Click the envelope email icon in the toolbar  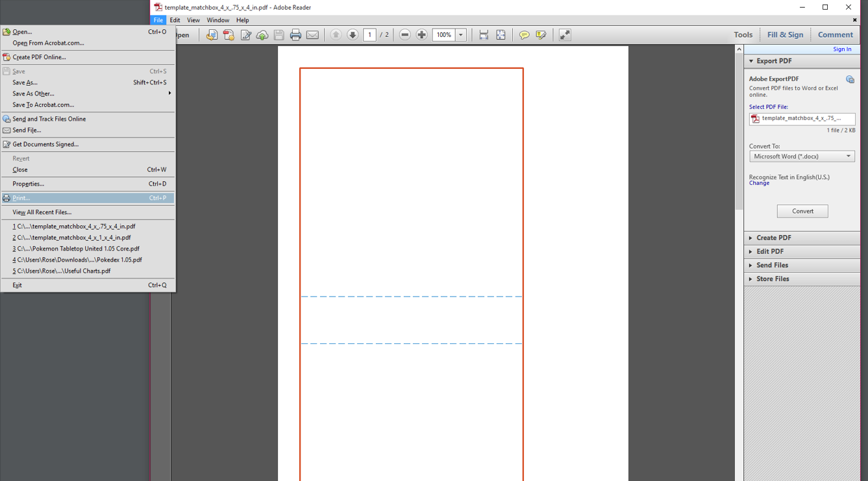pos(312,35)
